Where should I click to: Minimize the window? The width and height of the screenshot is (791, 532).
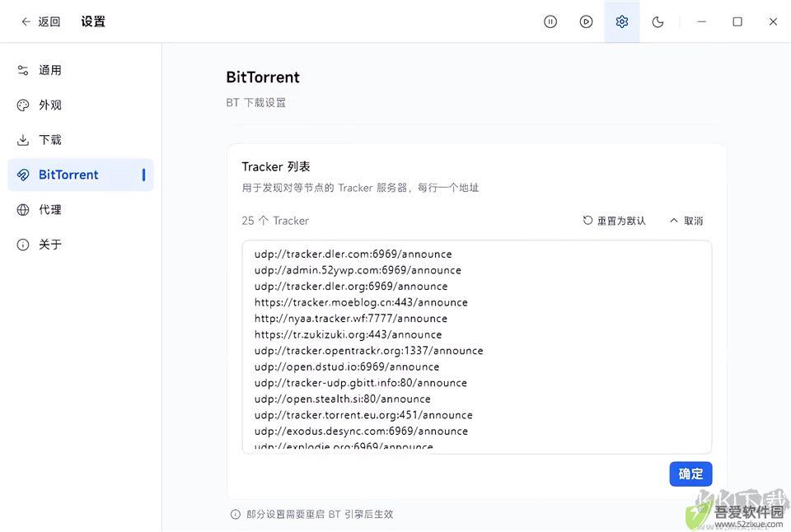(x=702, y=21)
